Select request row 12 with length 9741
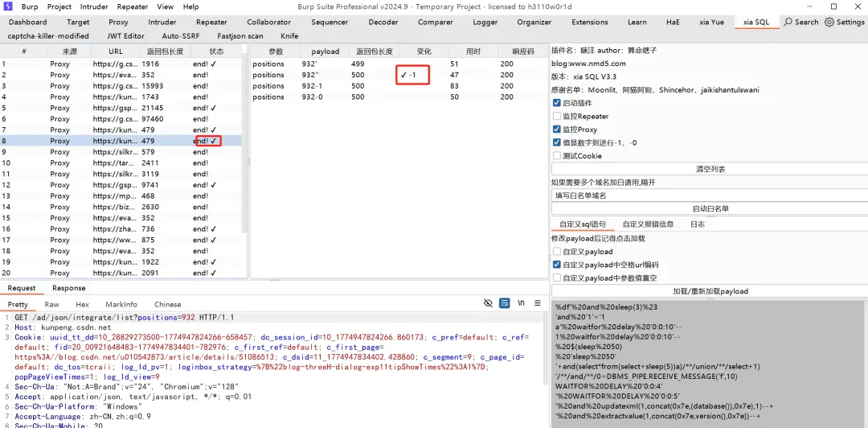This screenshot has width=868, height=428. (x=121, y=184)
